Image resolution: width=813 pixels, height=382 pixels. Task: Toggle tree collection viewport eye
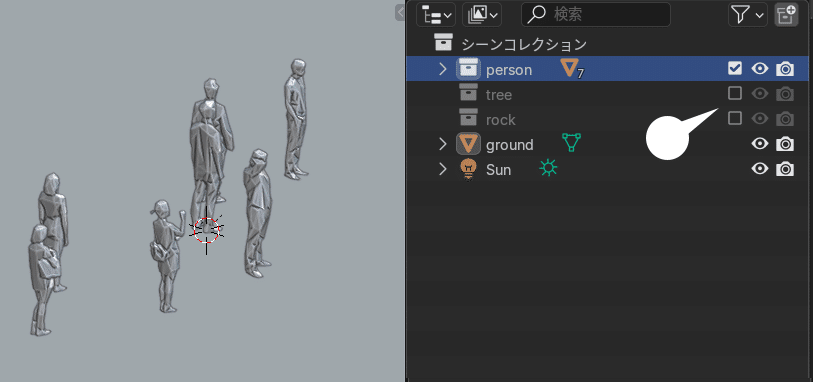click(x=760, y=93)
